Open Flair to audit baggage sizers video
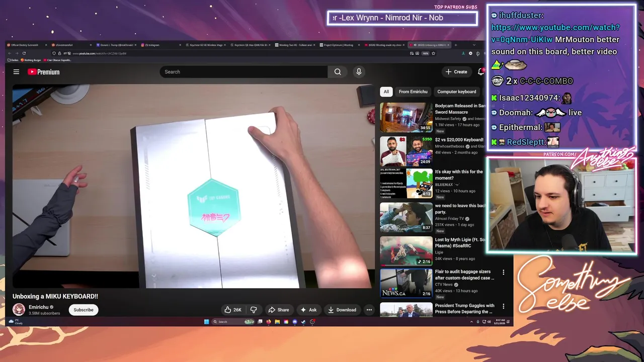Image resolution: width=644 pixels, height=362 pixels. (464, 275)
